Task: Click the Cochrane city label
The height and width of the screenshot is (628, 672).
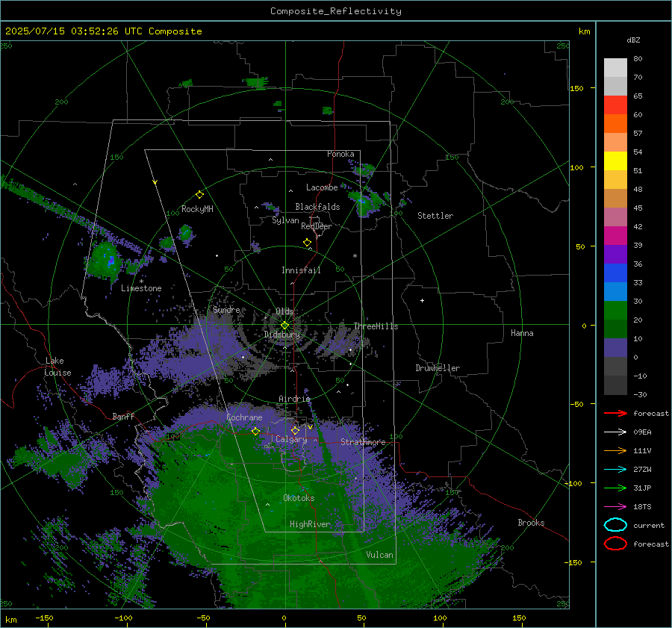Action: tap(244, 417)
